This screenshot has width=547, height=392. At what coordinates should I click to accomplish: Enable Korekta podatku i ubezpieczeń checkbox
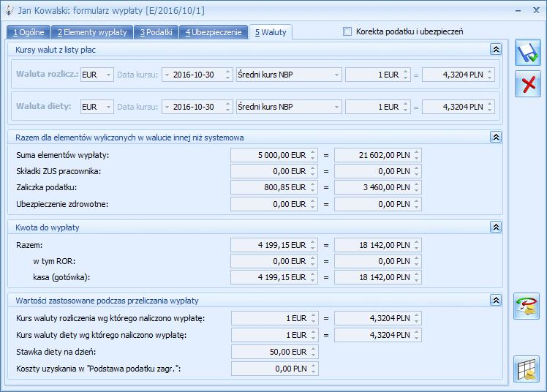pyautogui.click(x=347, y=31)
